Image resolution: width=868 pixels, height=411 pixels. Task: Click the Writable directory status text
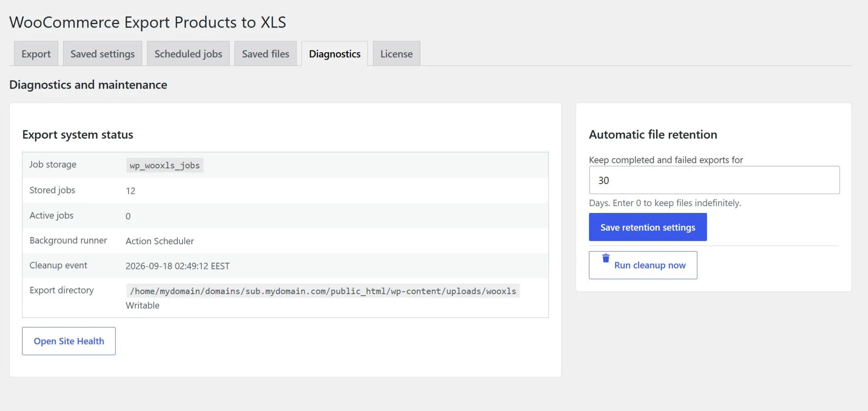click(x=142, y=305)
